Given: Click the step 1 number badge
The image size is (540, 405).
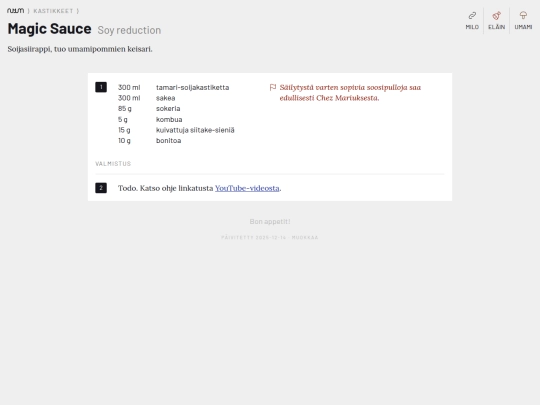Looking at the screenshot, I should (101, 87).
